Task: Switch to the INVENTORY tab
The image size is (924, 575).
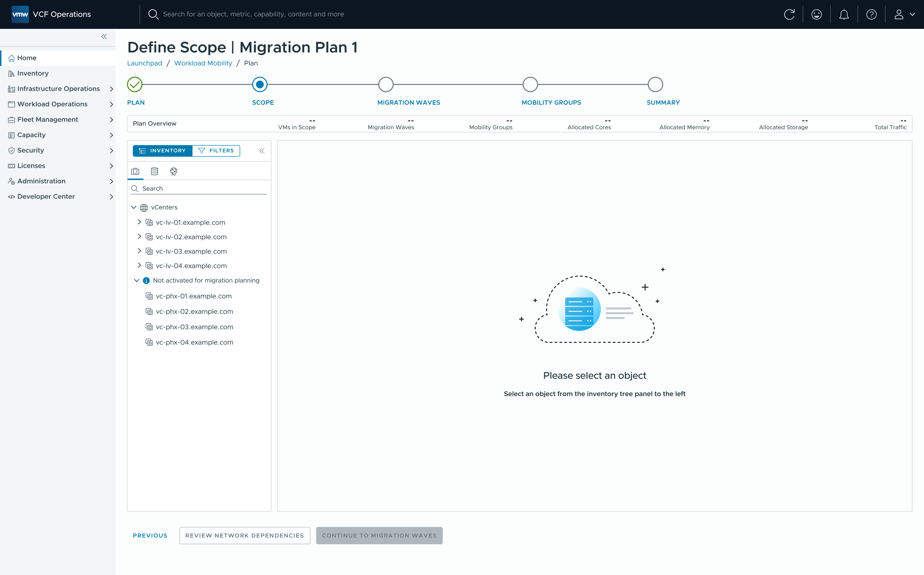Action: coord(162,151)
